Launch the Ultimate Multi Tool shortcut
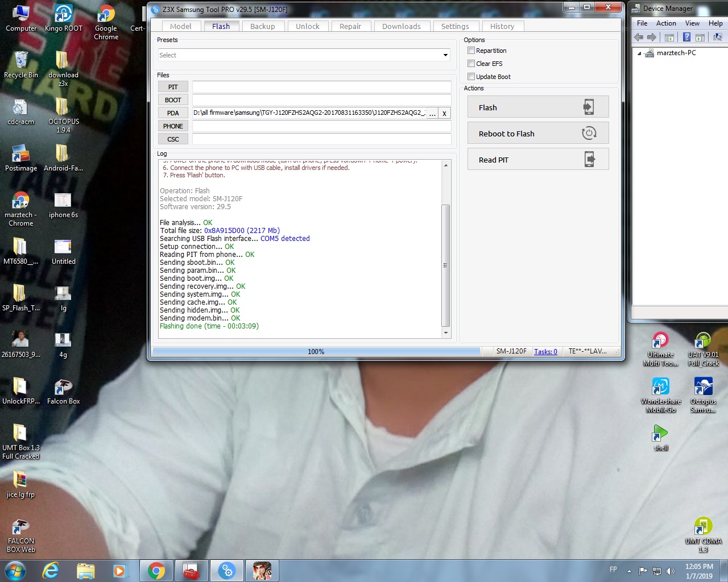Image resolution: width=728 pixels, height=582 pixels. [660, 349]
